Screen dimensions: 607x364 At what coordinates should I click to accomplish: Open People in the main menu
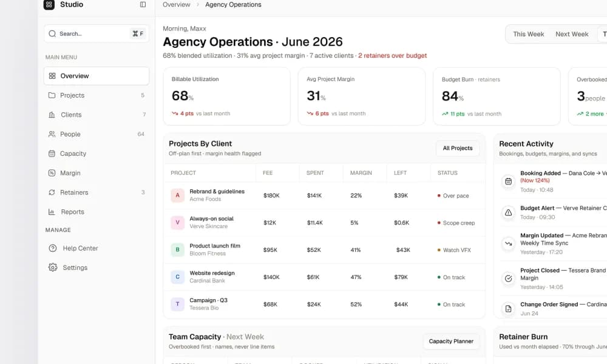tap(97, 134)
